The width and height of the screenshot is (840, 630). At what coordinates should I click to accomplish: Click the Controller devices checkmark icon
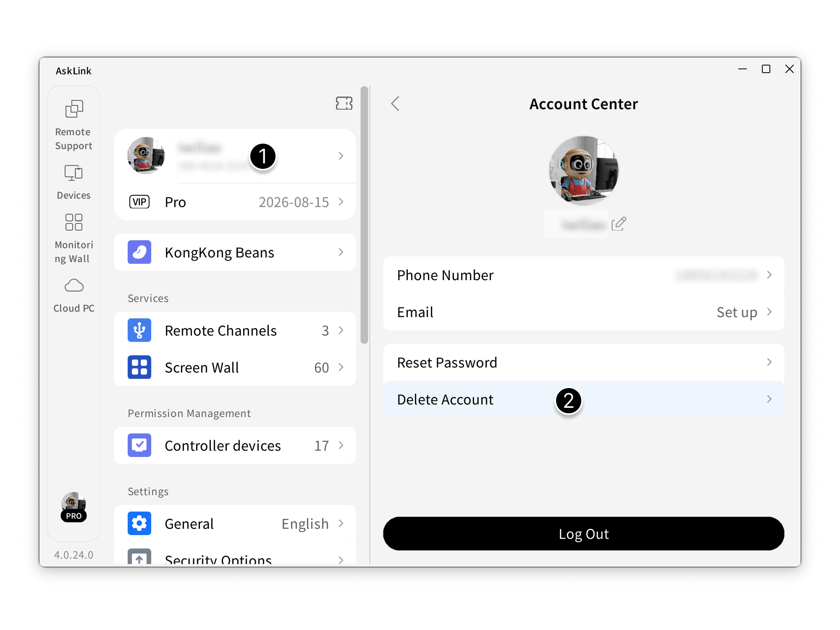point(139,445)
